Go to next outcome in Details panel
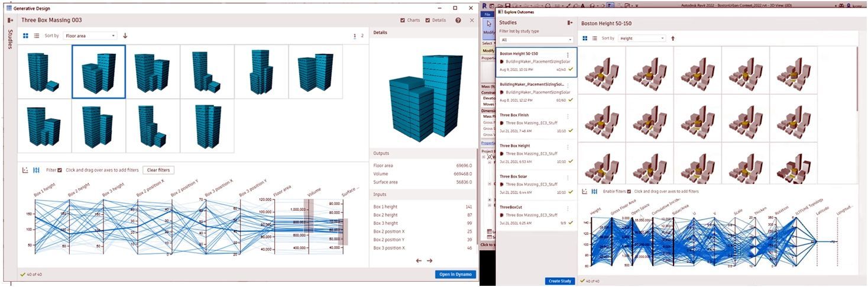This screenshot has height=287, width=868. point(429,260)
